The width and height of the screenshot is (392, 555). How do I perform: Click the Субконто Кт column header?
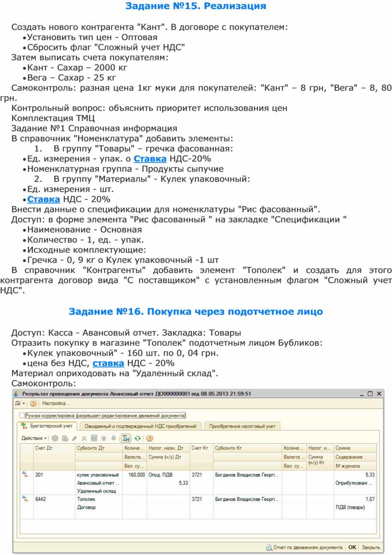pos(247,448)
